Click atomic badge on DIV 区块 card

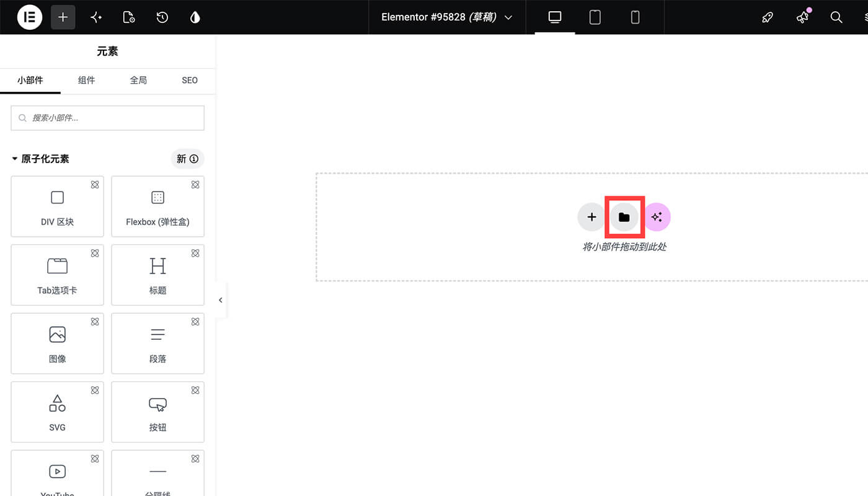click(x=95, y=185)
